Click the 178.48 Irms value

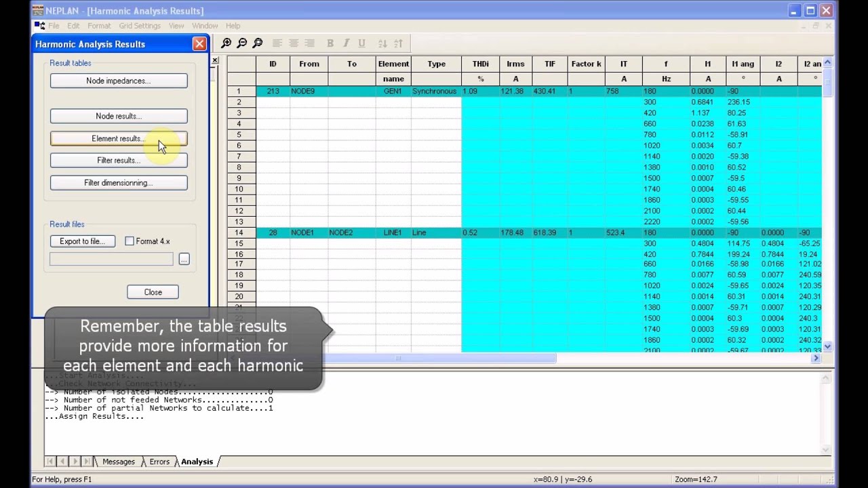(x=515, y=232)
